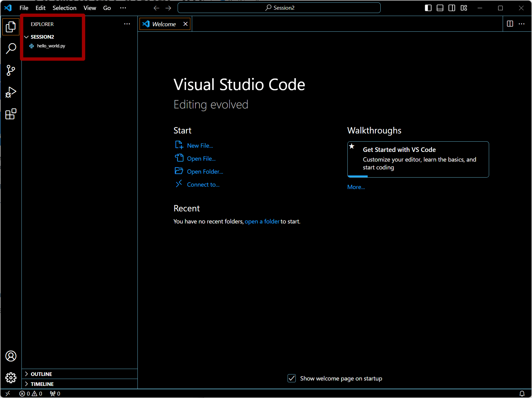
Task: Click the New File... link
Action: tap(200, 146)
